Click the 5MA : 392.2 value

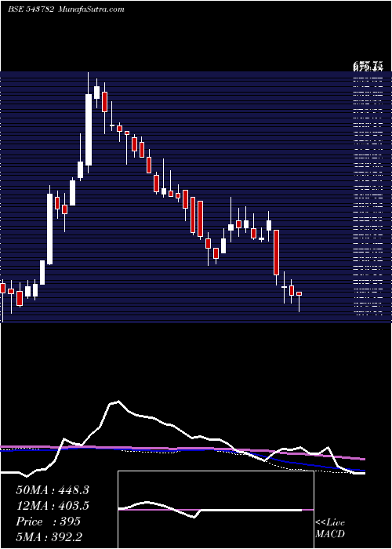[x=49, y=536]
